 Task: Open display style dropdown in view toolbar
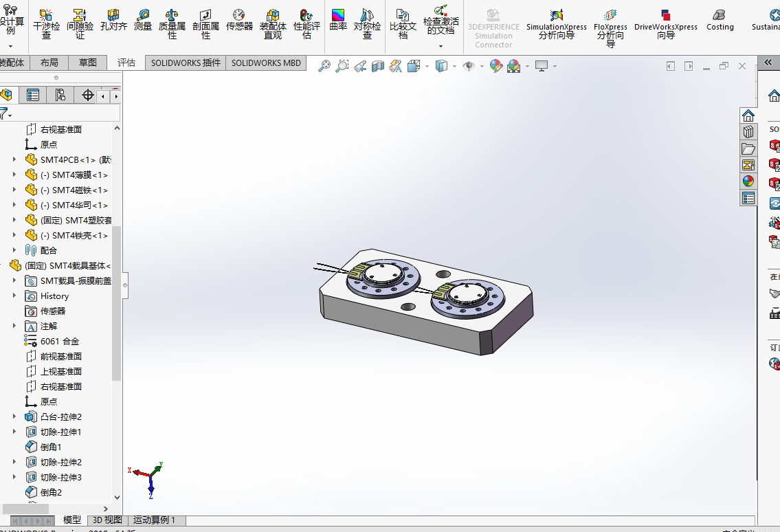(454, 66)
